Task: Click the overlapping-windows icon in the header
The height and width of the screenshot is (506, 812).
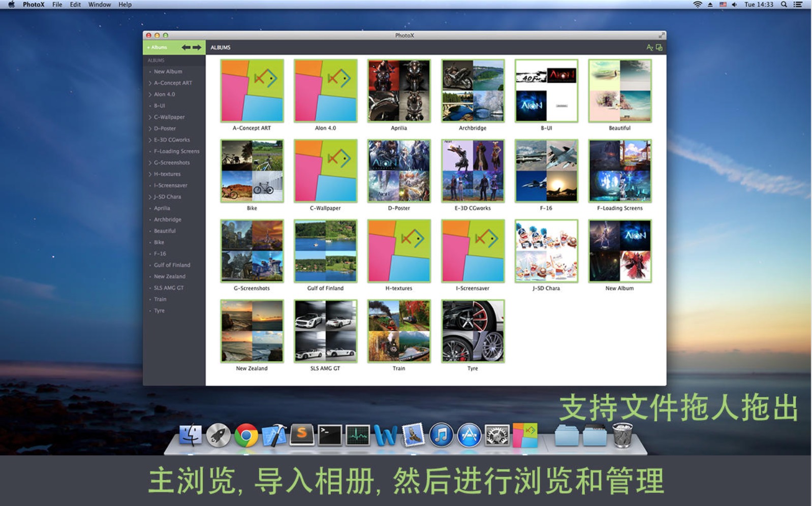Action: click(659, 47)
